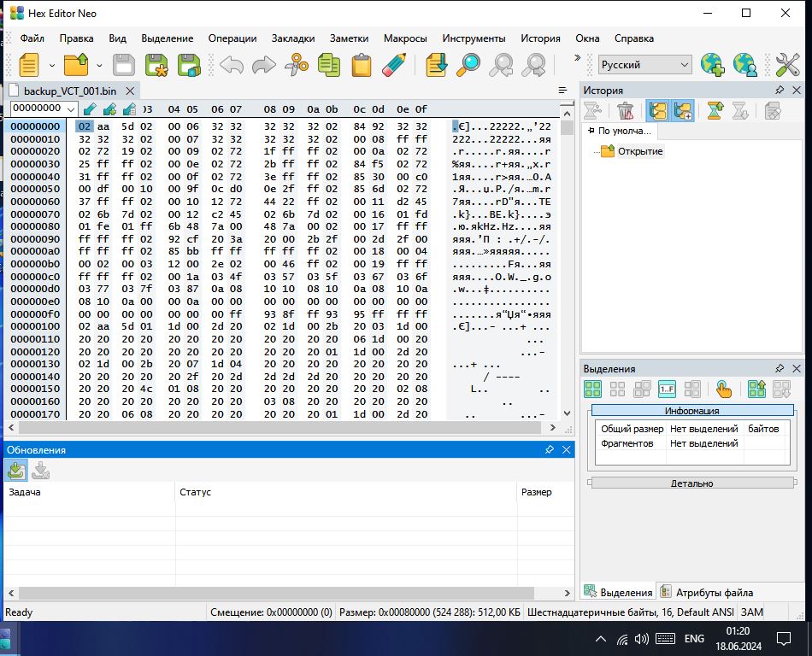Click the find next magnifier icon
This screenshot has width=812, height=656.
pos(533,65)
